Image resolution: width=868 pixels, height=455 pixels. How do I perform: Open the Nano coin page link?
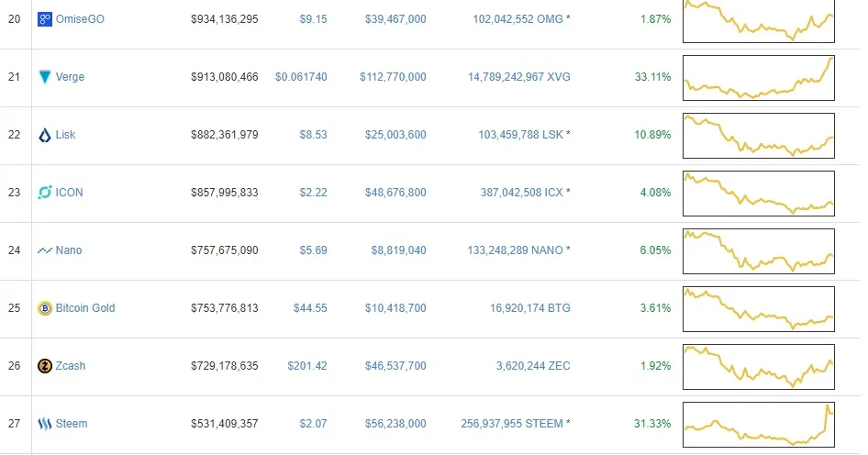69,250
